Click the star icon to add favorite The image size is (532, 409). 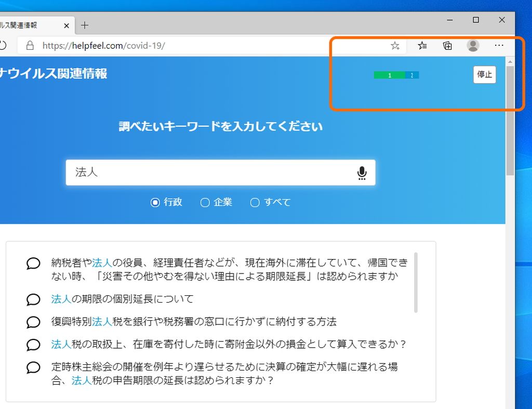click(x=395, y=46)
